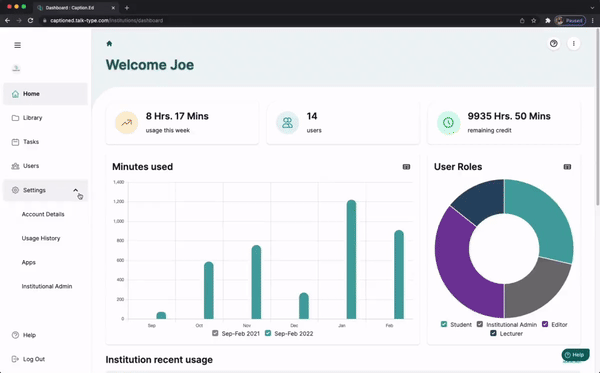Image resolution: width=600 pixels, height=373 pixels.
Task: Click the browser back arrow
Action: point(7,21)
